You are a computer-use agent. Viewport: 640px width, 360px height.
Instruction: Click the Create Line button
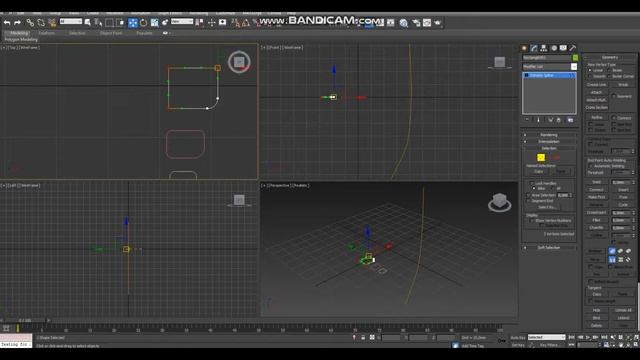[x=597, y=85]
